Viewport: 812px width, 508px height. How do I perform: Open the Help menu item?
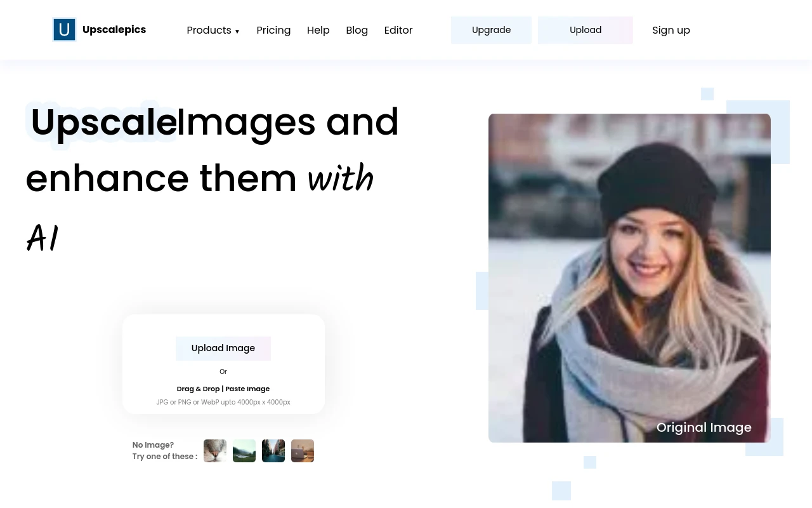(318, 30)
